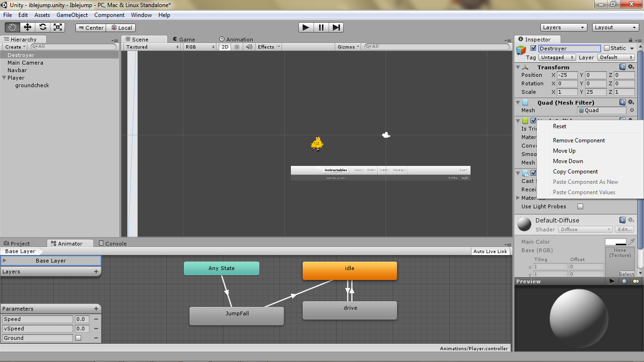
Task: Collapse the Player object in the Hierarchy
Action: 4,77
